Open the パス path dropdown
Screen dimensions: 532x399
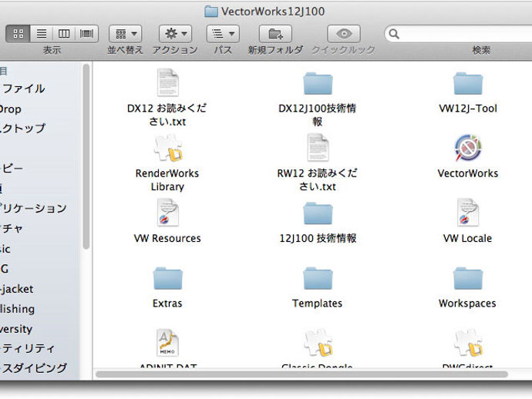[223, 34]
